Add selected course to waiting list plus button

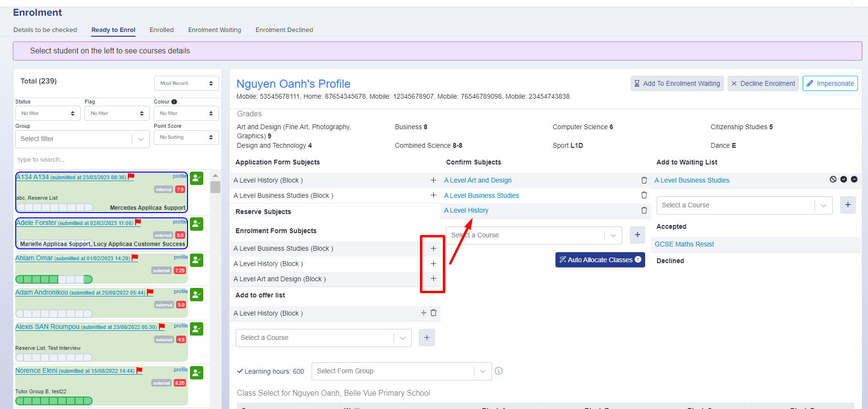point(848,205)
